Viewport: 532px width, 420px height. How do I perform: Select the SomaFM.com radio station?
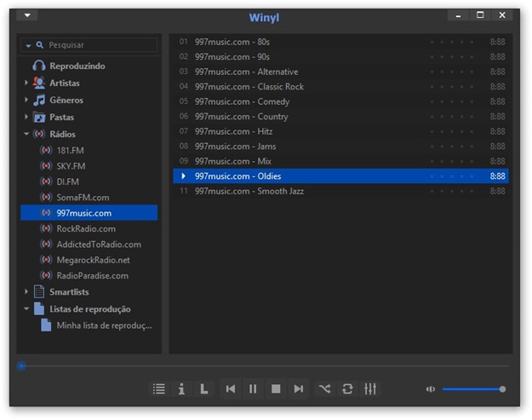(83, 198)
